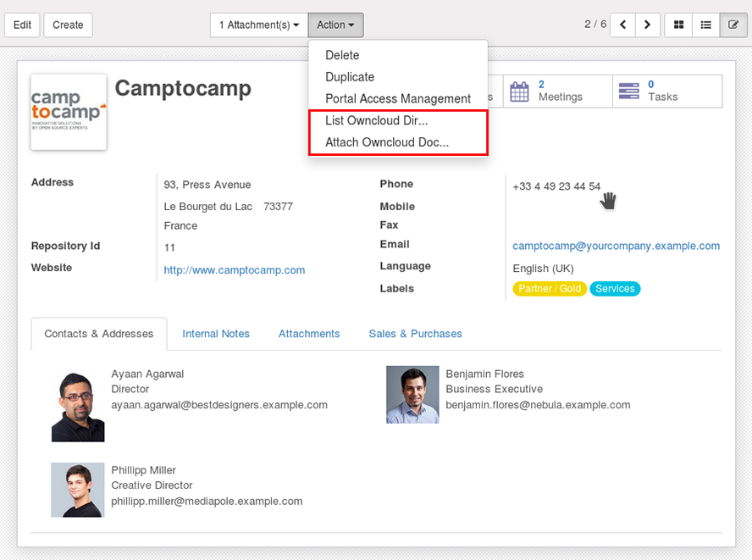Click the name Ayaan Agarwal
Viewport: 752px width, 560px height.
(147, 374)
